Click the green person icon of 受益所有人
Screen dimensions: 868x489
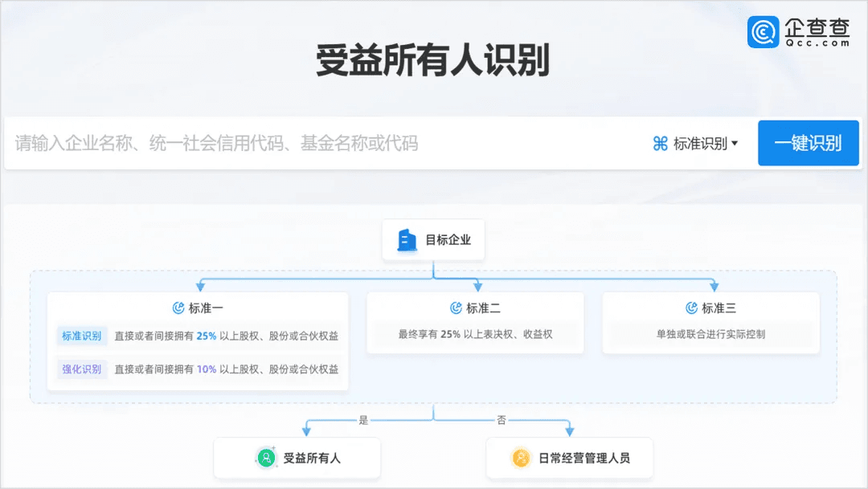(266, 458)
